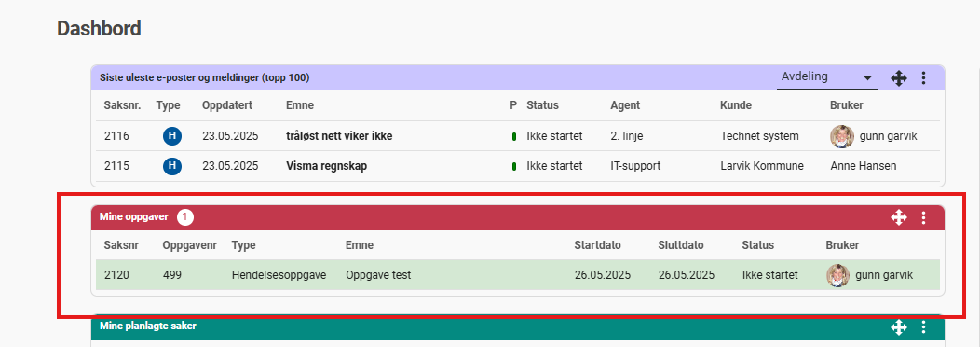Open three-dot menu on Mine oppgaver panel
This screenshot has width=980, height=347.
tap(924, 218)
